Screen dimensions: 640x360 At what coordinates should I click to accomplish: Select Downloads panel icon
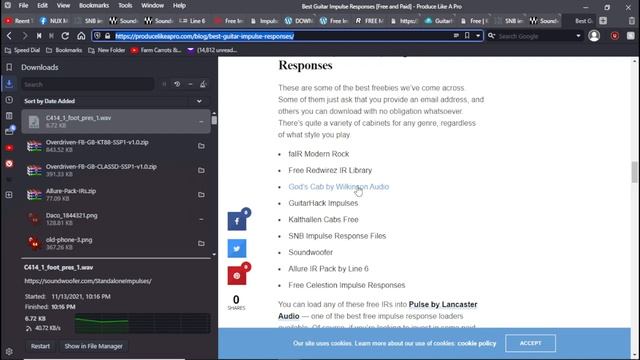click(9, 84)
